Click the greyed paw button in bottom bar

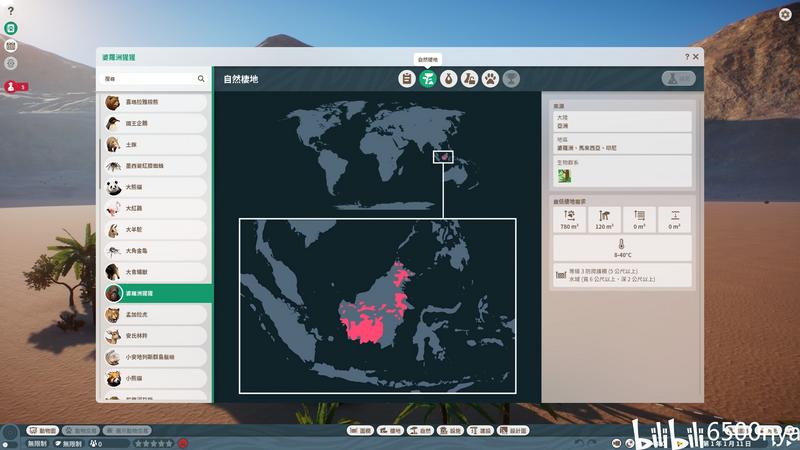(82, 431)
